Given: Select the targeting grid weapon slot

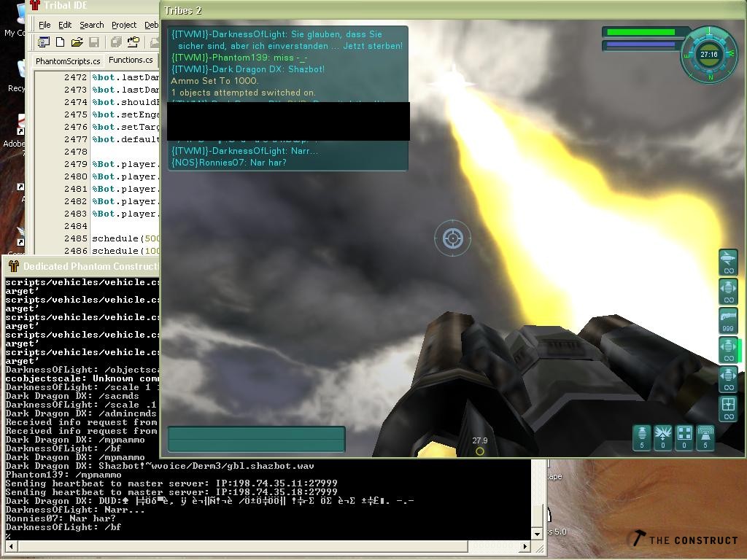Looking at the screenshot, I should tap(728, 408).
